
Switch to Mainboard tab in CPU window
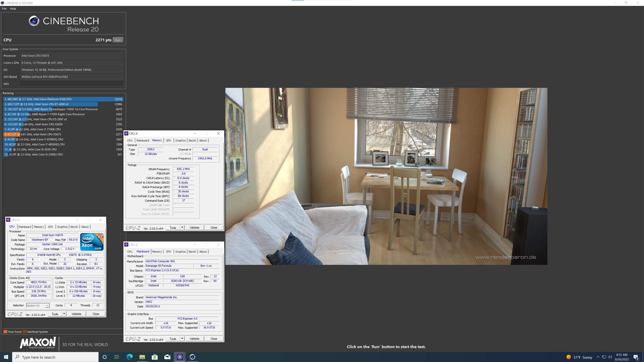click(25, 227)
